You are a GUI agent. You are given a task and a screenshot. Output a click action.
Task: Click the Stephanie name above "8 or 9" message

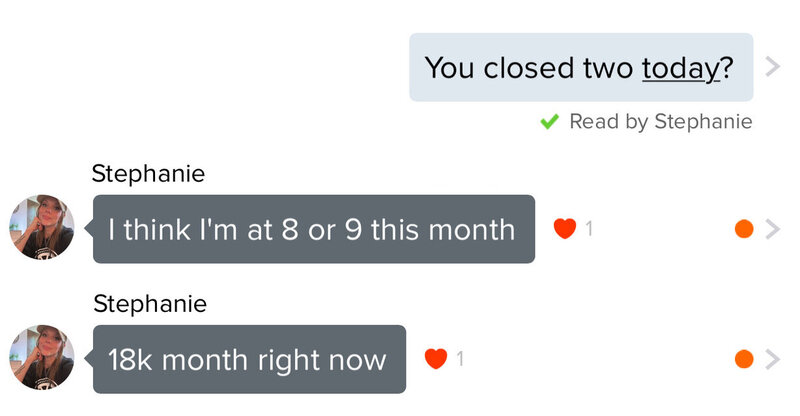(x=148, y=174)
